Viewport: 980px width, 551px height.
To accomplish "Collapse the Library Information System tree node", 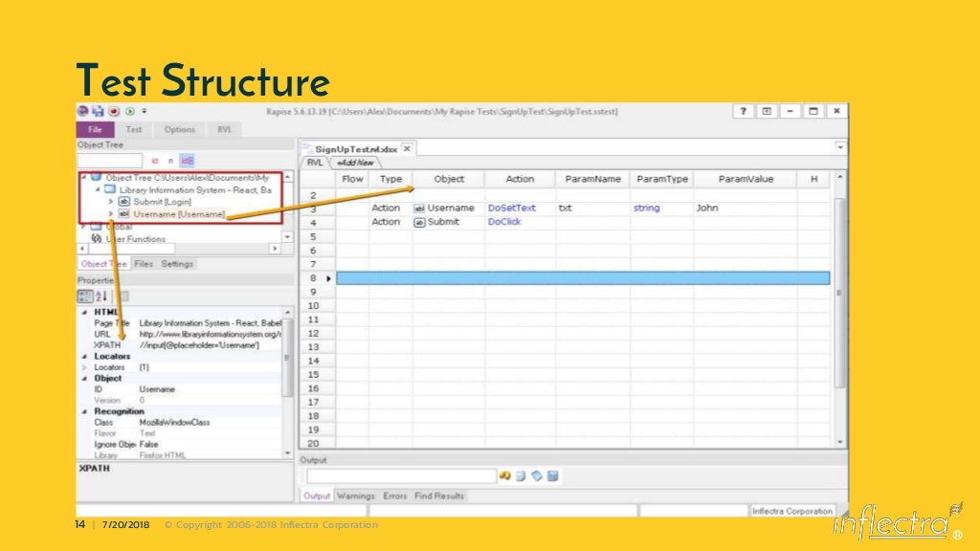I will tap(99, 189).
